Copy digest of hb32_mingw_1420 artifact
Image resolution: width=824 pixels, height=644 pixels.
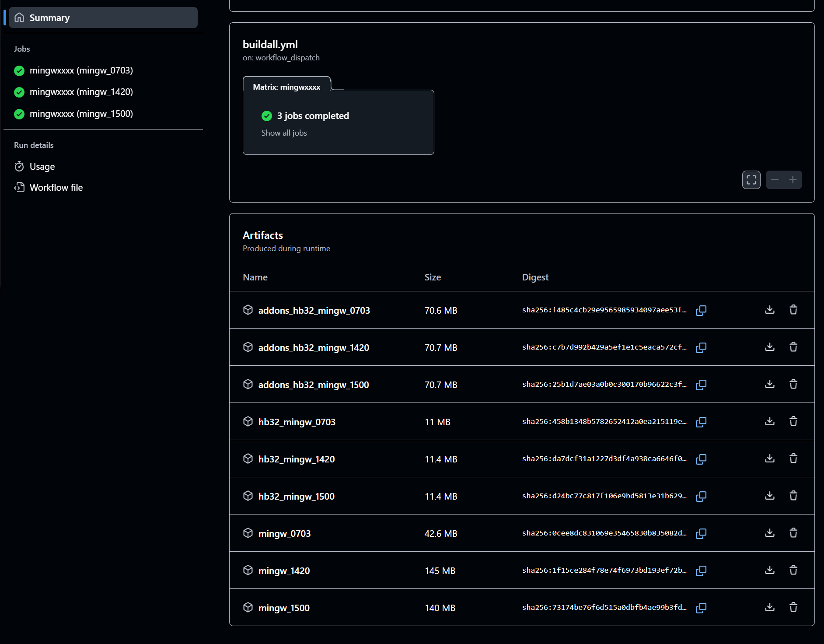pyautogui.click(x=701, y=459)
